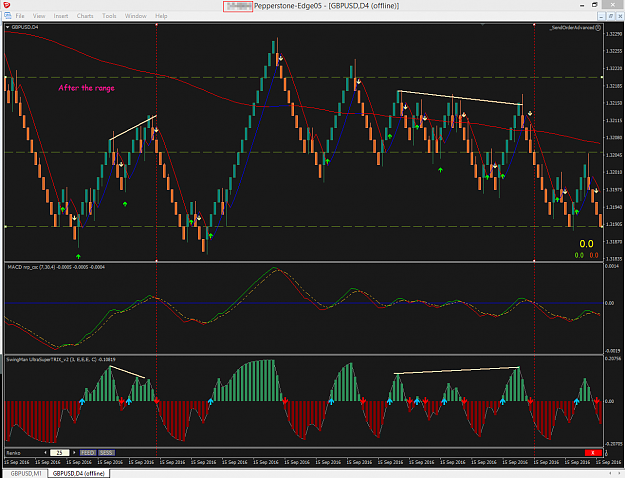Screen dimensions: 625x478
Task: Switch to the GBPUSD,M1 chart tab
Action: [x=26, y=473]
